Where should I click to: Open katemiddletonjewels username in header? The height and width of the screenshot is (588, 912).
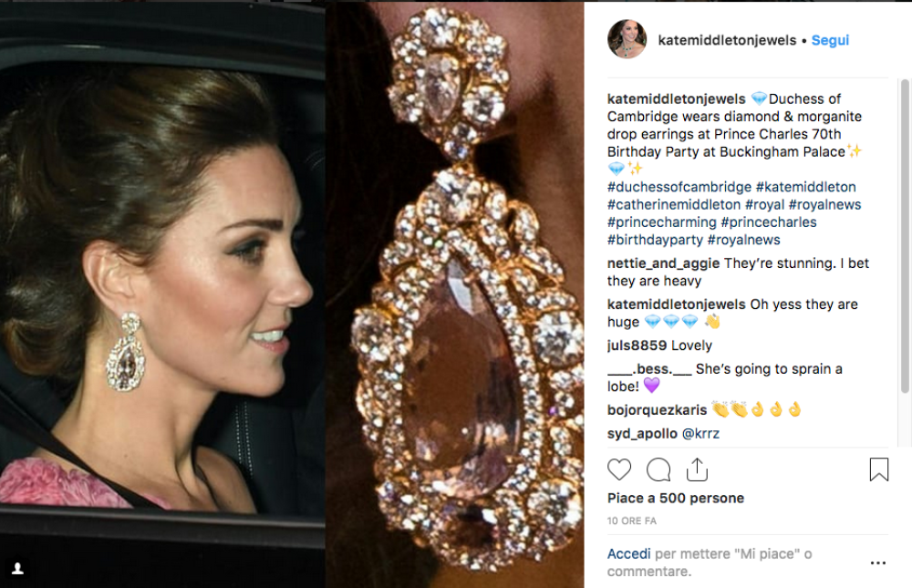727,40
